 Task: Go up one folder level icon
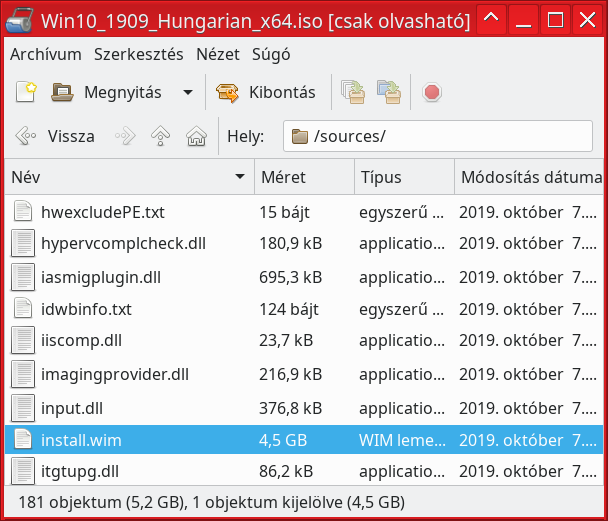(x=160, y=136)
